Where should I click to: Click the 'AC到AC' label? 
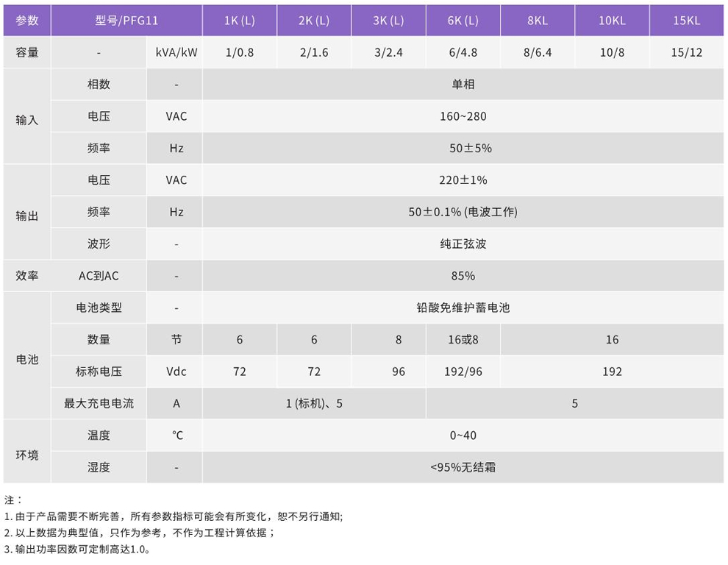click(x=99, y=276)
